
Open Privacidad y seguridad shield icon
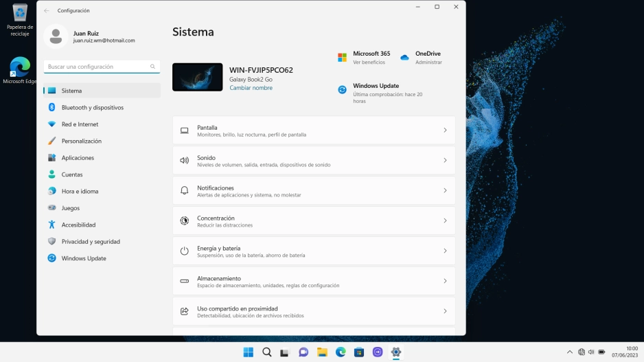click(x=51, y=242)
